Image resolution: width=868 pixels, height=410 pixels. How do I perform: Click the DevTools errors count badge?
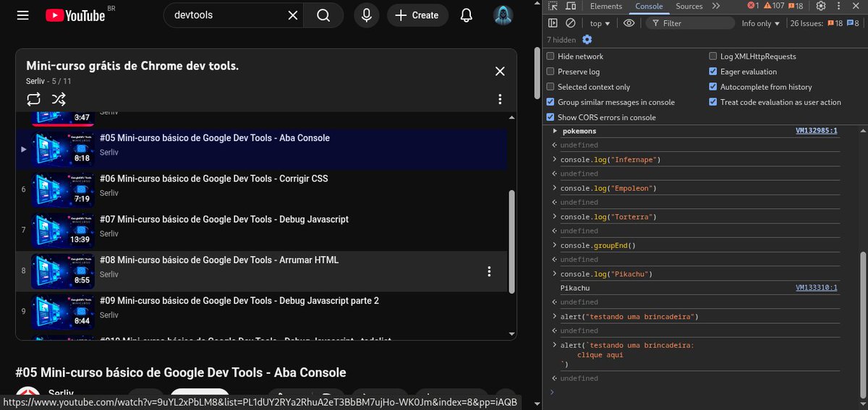click(x=753, y=6)
